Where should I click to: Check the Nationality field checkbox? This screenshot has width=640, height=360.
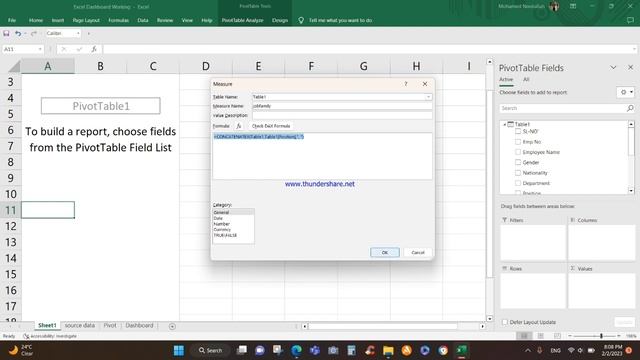518,173
